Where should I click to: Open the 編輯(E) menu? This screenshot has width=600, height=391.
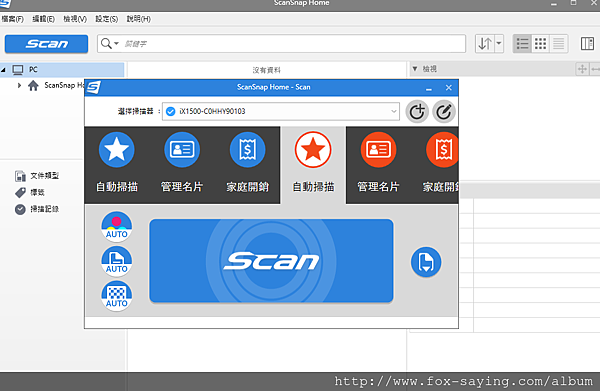(x=43, y=19)
